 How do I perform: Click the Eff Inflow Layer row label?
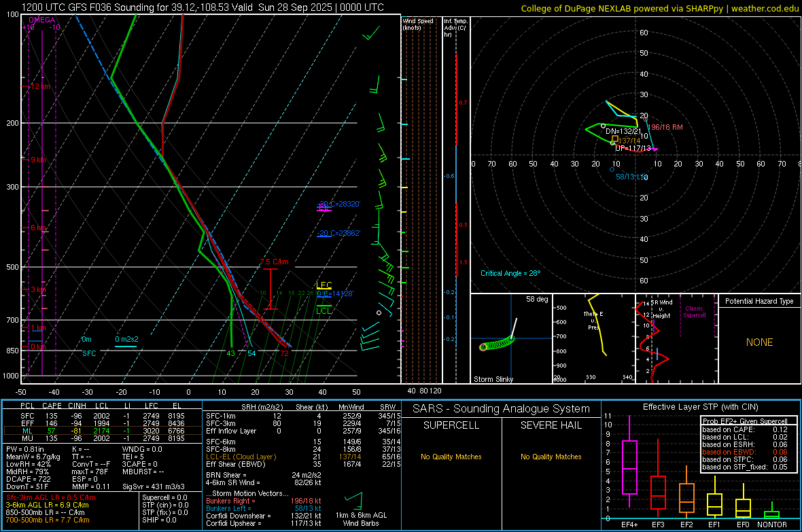(x=231, y=431)
